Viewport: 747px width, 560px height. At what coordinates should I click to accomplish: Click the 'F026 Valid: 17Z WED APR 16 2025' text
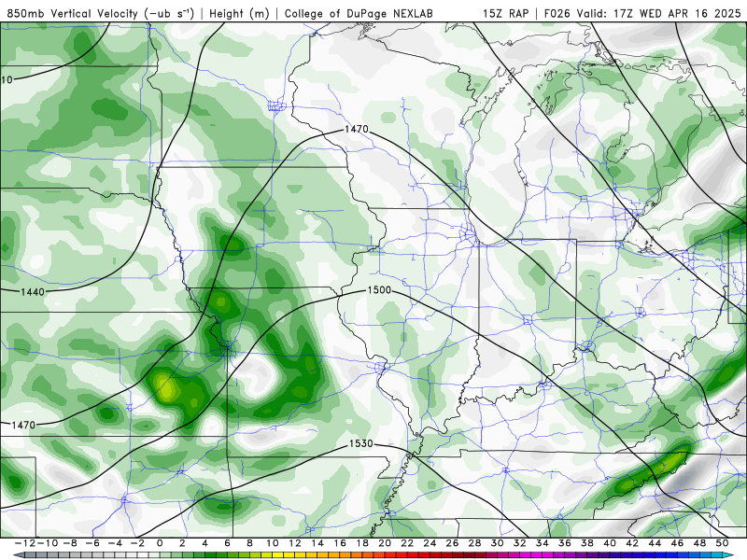(642, 14)
